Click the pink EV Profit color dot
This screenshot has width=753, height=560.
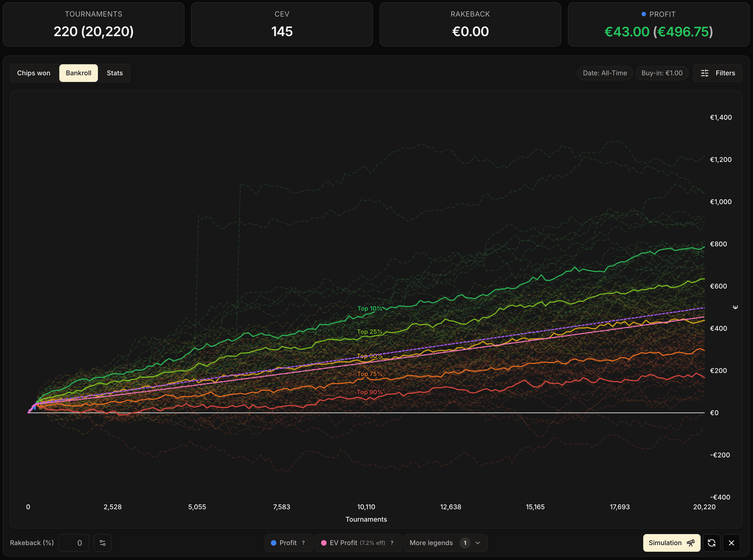324,543
